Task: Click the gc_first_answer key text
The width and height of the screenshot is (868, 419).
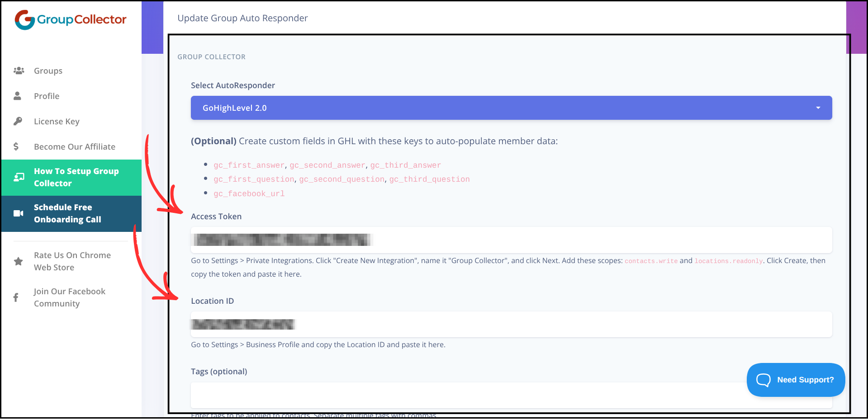Action: click(249, 165)
